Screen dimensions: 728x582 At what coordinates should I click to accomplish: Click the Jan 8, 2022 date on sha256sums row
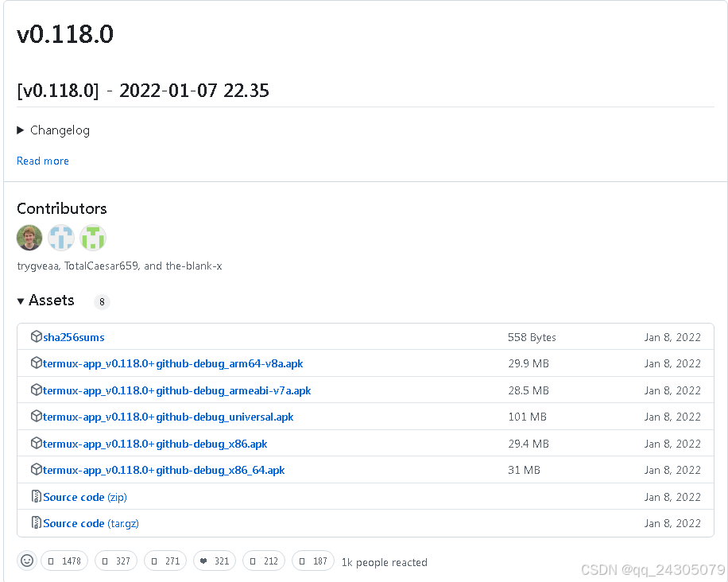(672, 337)
